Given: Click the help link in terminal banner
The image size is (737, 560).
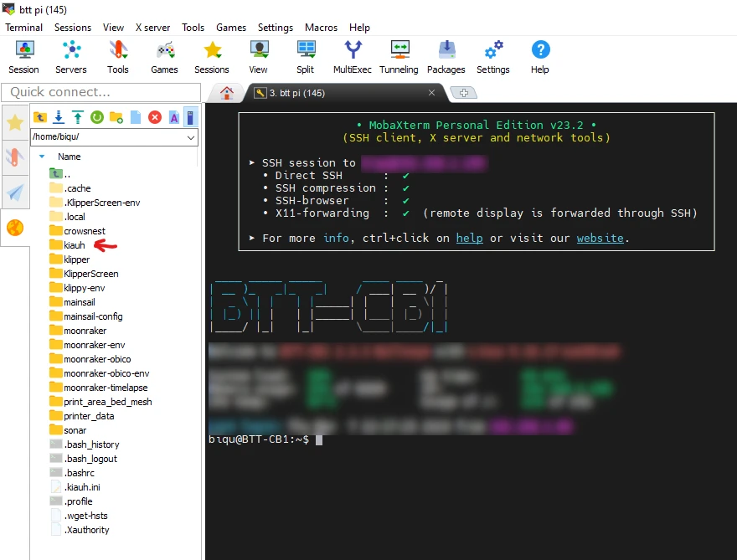Looking at the screenshot, I should [x=469, y=238].
